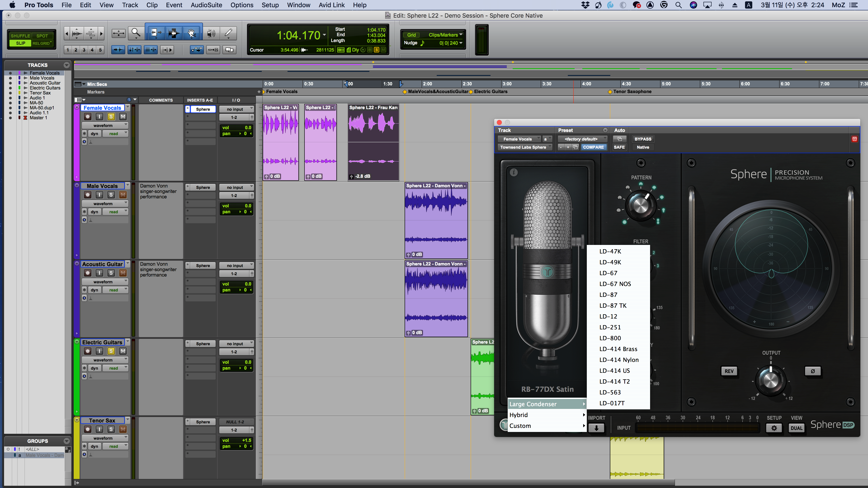Toggle mute on Male Vocals track
The height and width of the screenshot is (488, 868).
[x=123, y=195]
